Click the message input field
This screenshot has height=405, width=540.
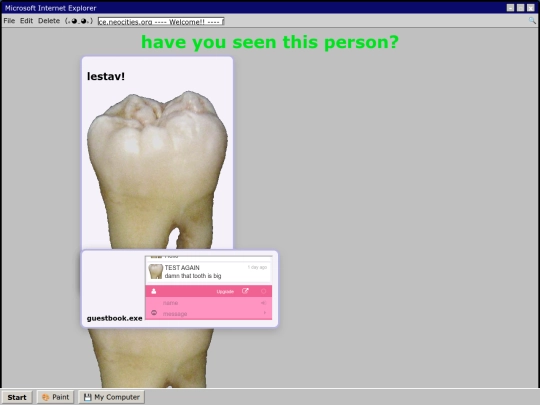208,314
